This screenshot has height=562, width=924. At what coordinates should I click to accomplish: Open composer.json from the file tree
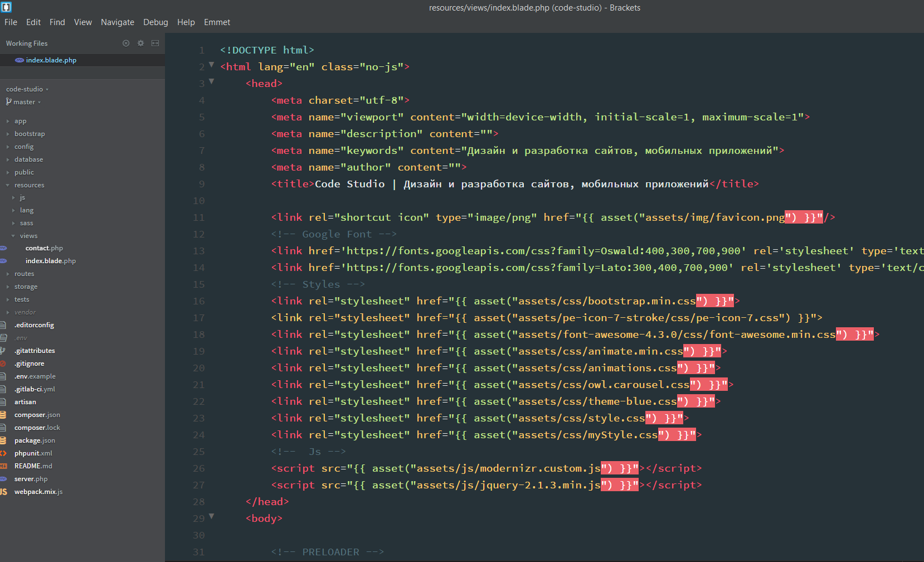point(37,414)
